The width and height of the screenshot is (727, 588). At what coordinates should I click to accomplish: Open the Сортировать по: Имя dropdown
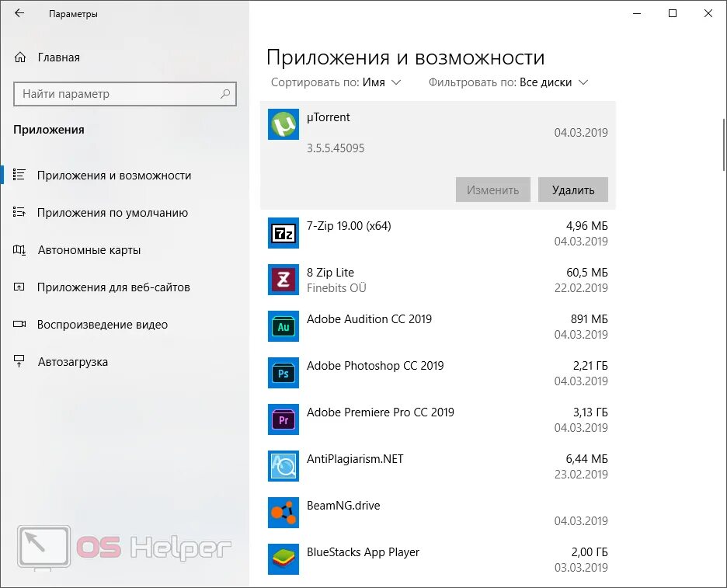click(336, 82)
